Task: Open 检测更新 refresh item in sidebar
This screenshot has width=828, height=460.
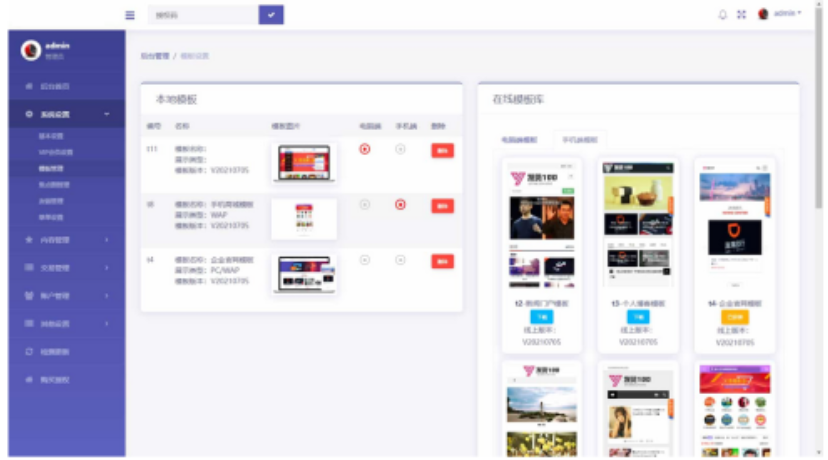Action: [55, 352]
